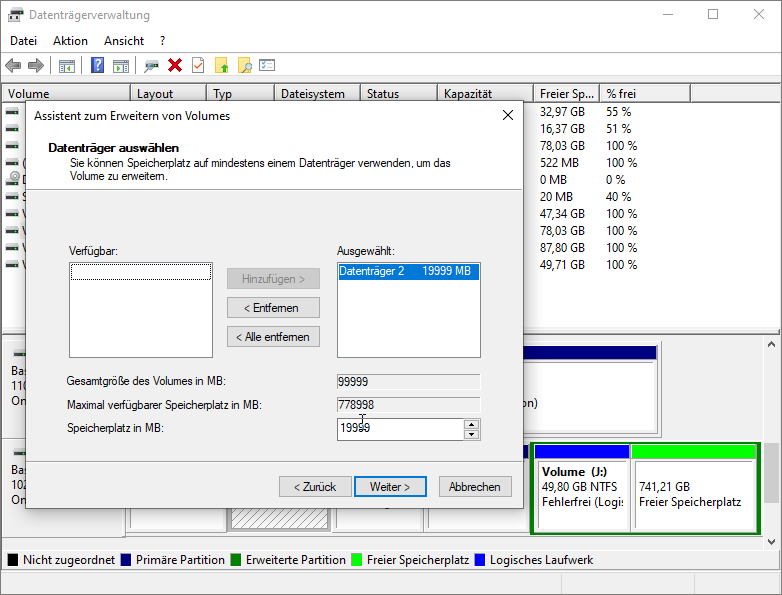This screenshot has height=595, width=782.
Task: Open the Datei menu
Action: click(23, 41)
